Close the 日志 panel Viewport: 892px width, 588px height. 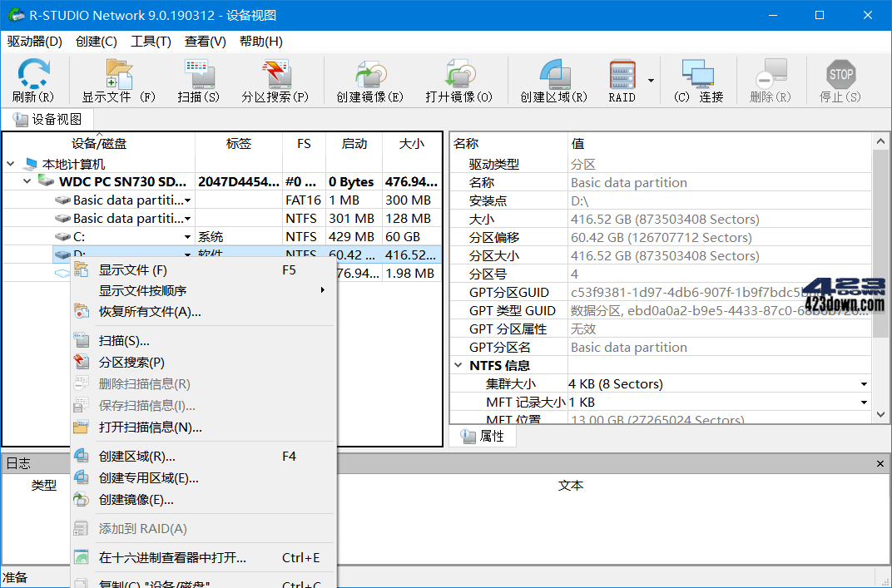click(880, 463)
